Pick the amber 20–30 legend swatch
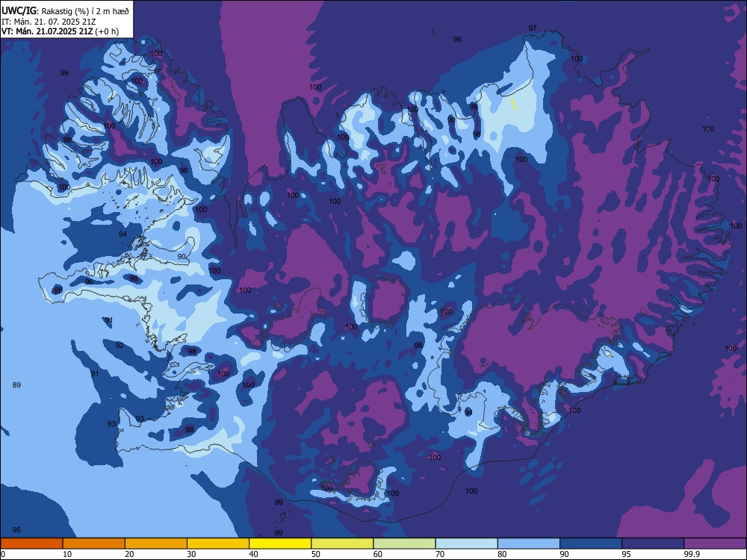Image resolution: width=747 pixels, height=560 pixels. [156, 544]
